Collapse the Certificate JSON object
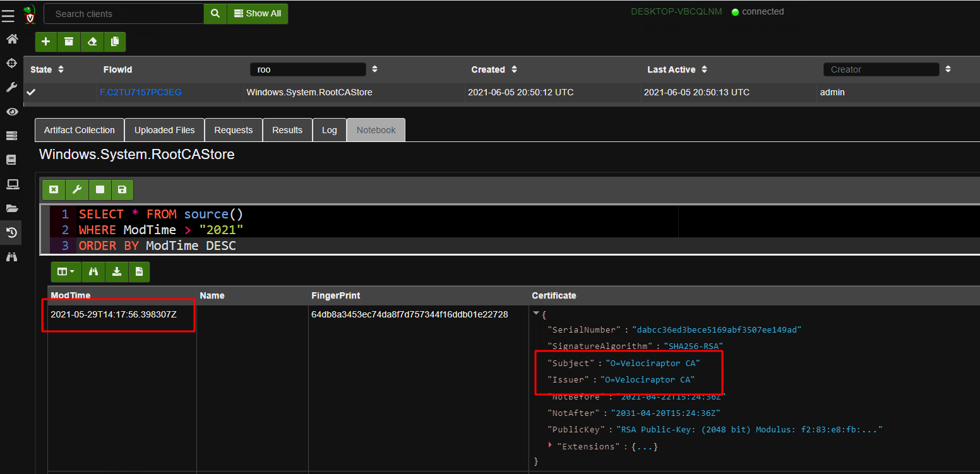980x474 pixels. [536, 314]
